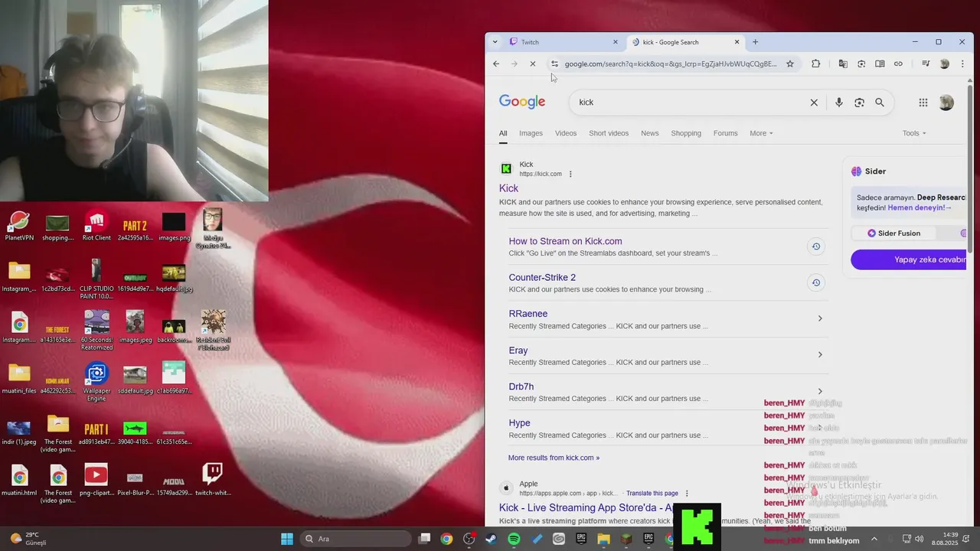
Task: Open CLIP STUDIO PAINT desktop shortcut
Action: (x=96, y=279)
